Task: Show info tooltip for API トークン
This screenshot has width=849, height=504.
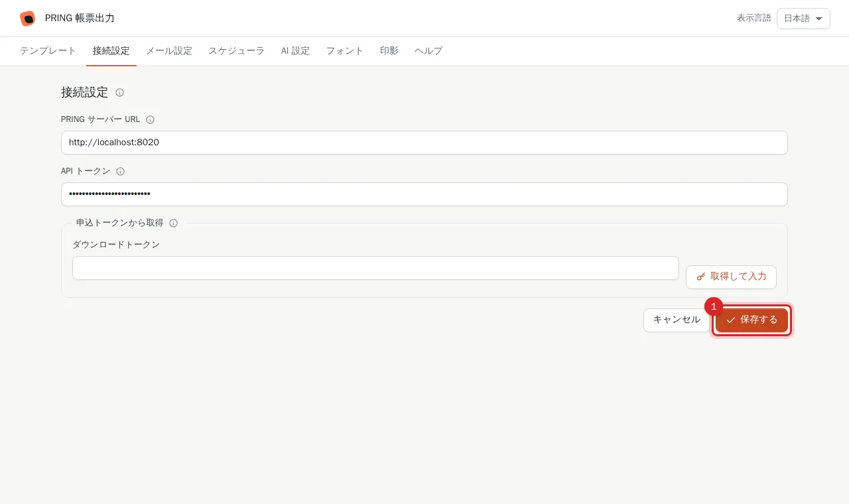Action: tap(121, 172)
